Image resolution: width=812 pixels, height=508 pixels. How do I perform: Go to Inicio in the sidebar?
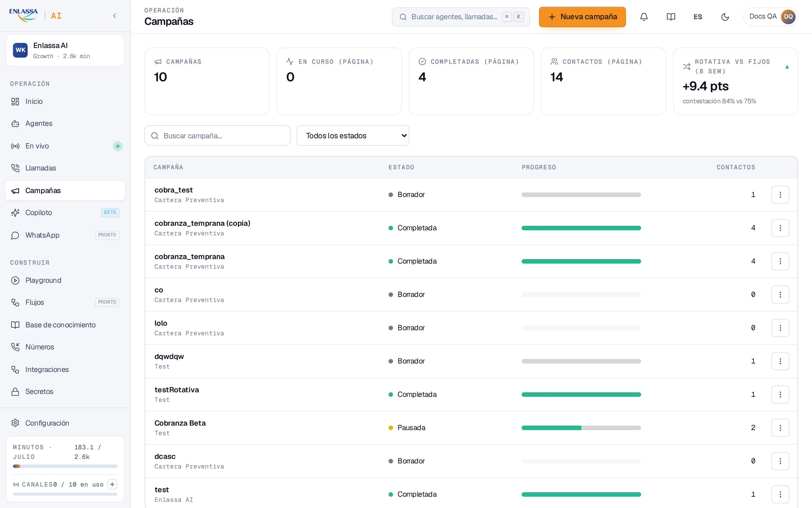(65, 102)
